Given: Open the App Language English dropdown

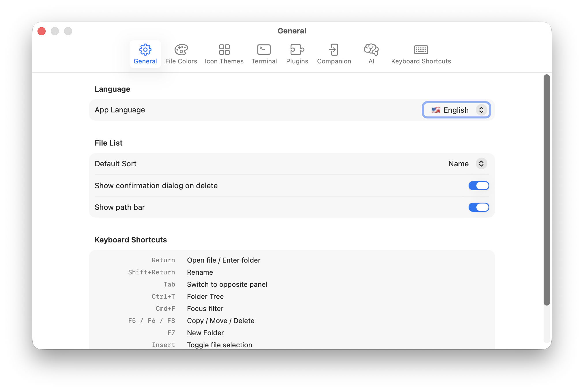Looking at the screenshot, I should pyautogui.click(x=456, y=110).
